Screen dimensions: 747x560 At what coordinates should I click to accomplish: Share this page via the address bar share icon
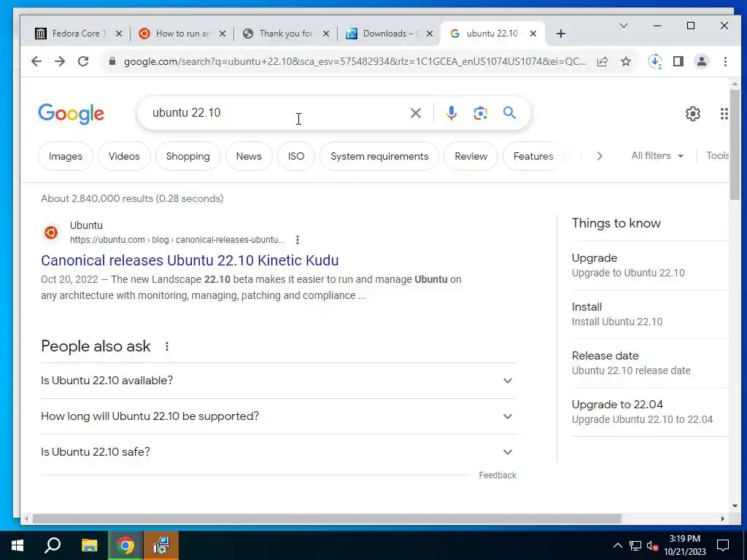pyautogui.click(x=603, y=61)
